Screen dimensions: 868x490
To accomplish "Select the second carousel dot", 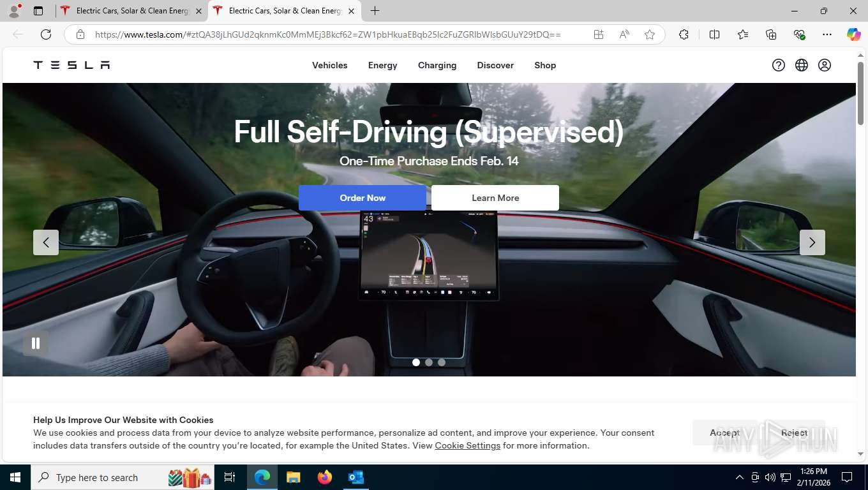I will (429, 362).
